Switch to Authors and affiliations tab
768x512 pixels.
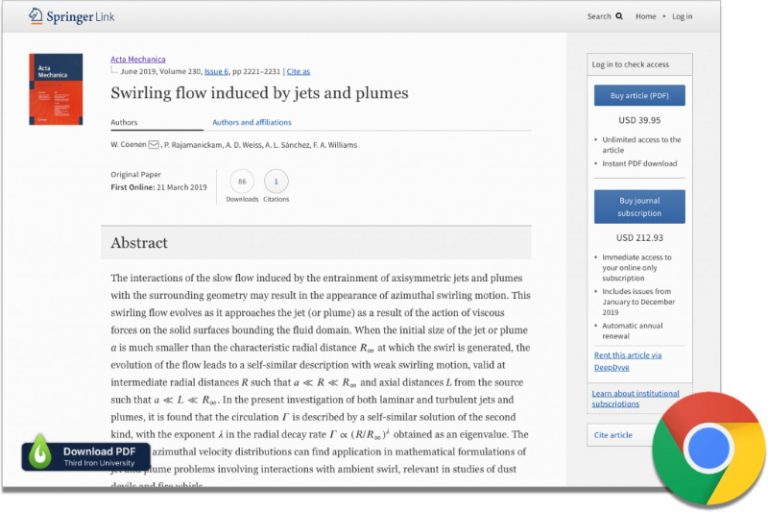tap(252, 122)
